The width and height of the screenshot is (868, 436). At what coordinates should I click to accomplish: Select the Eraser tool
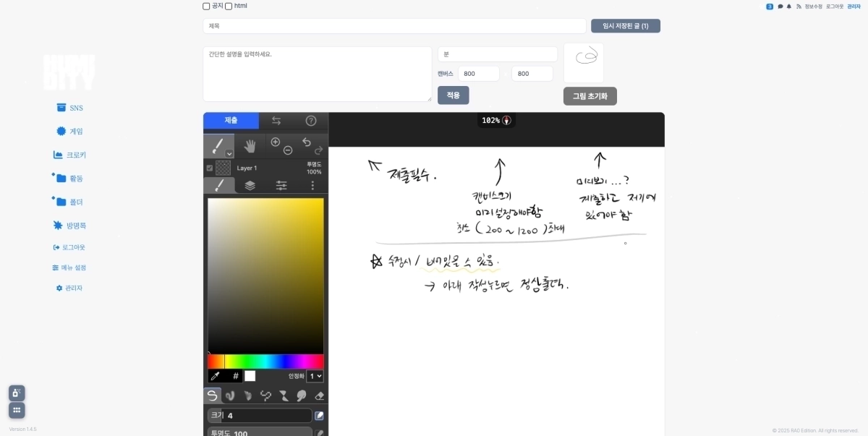coord(320,396)
